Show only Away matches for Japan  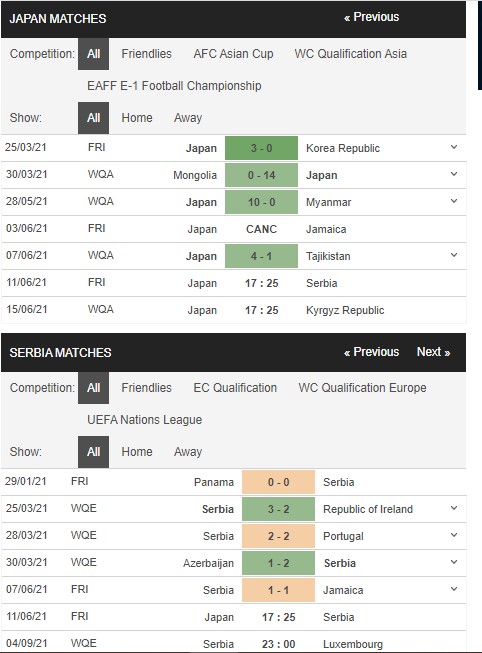(188, 118)
